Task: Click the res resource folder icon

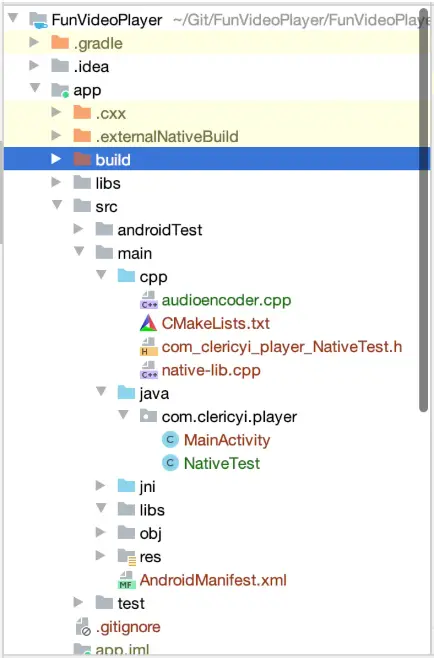Action: tap(127, 556)
